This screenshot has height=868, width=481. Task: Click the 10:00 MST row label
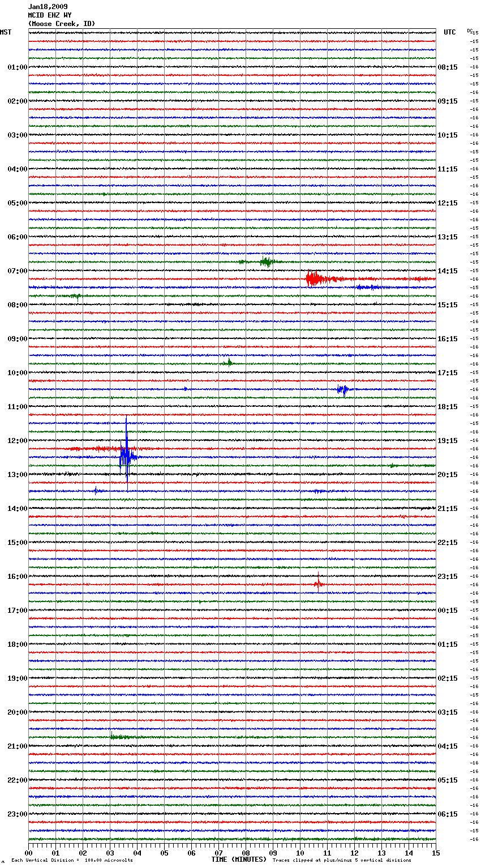[x=18, y=373]
